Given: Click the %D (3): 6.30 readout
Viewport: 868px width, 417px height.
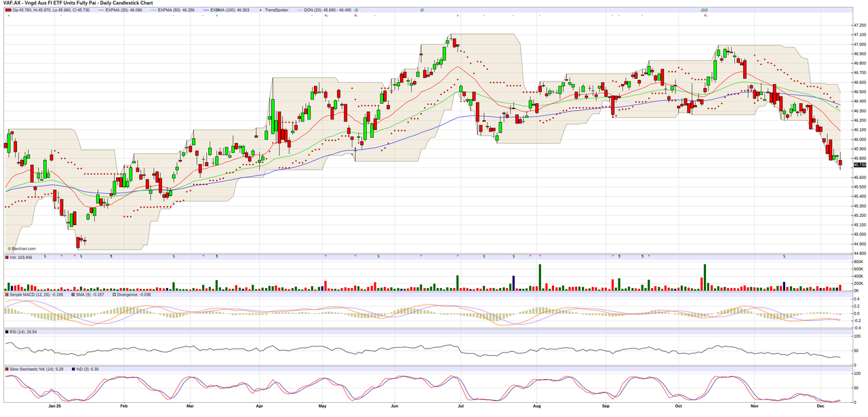Looking at the screenshot, I should coord(88,370).
